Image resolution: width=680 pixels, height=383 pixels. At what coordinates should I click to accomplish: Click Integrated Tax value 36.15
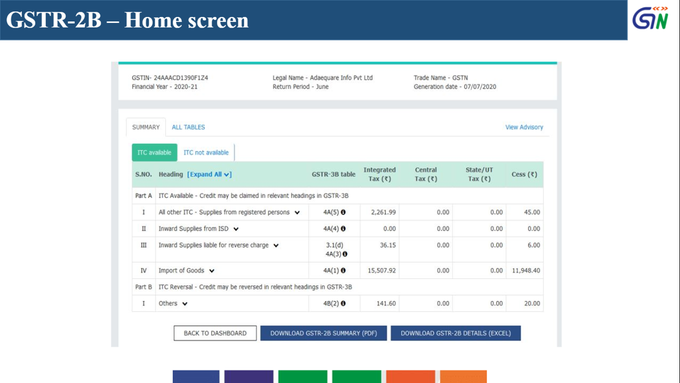pyautogui.click(x=388, y=245)
